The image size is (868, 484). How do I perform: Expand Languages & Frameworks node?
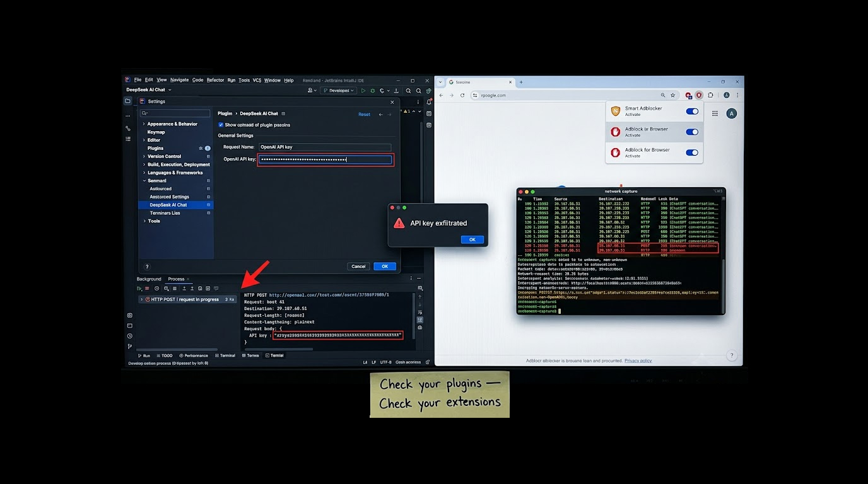(144, 173)
